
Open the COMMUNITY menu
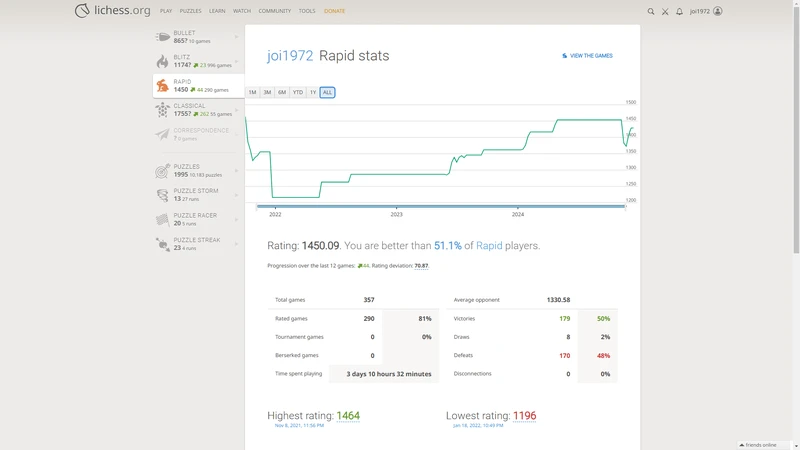tap(275, 11)
